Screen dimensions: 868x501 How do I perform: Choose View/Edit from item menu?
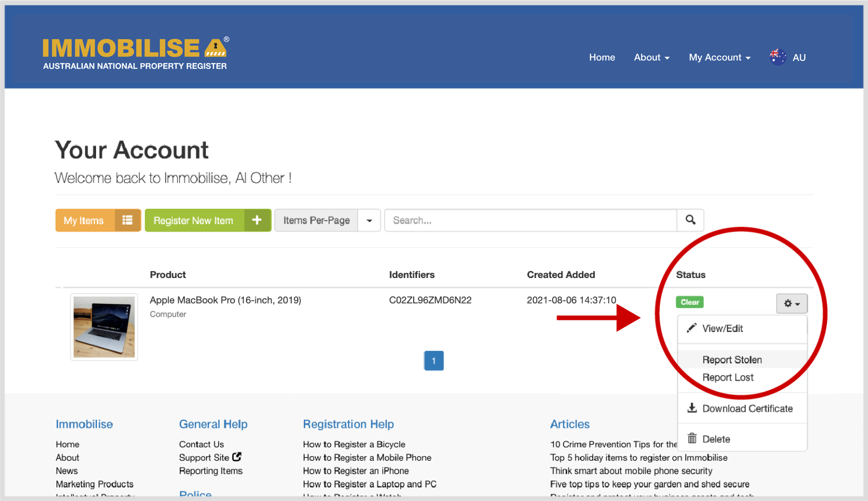coord(722,328)
